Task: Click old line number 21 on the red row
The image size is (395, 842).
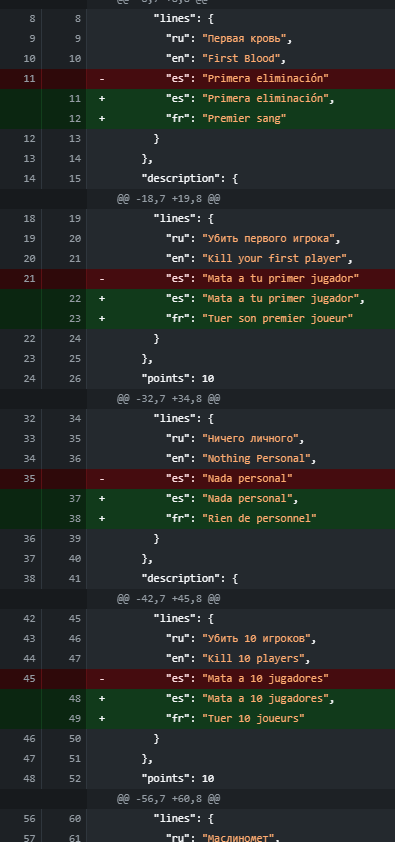Action: tap(29, 279)
